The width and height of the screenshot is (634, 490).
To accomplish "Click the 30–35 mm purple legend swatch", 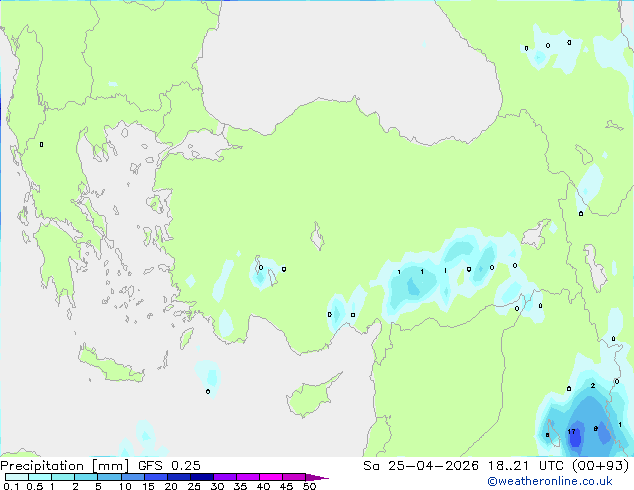I will tap(225, 477).
